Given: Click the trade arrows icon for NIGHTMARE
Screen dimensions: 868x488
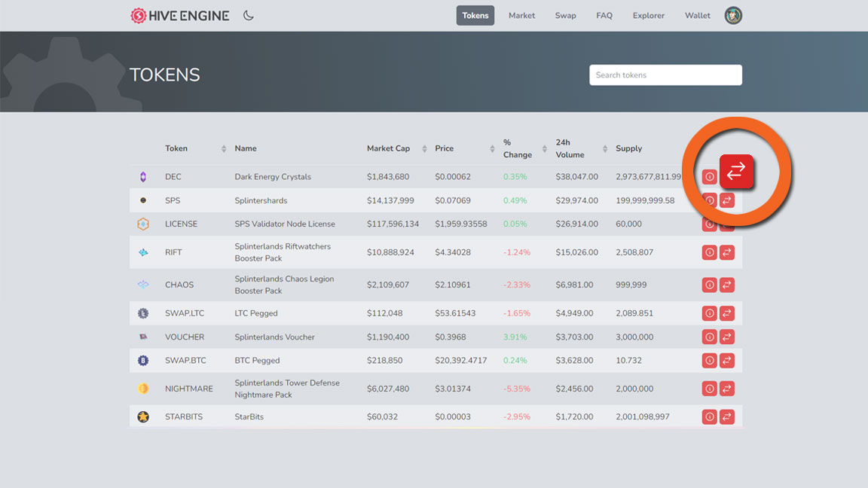Looking at the screenshot, I should tap(727, 389).
